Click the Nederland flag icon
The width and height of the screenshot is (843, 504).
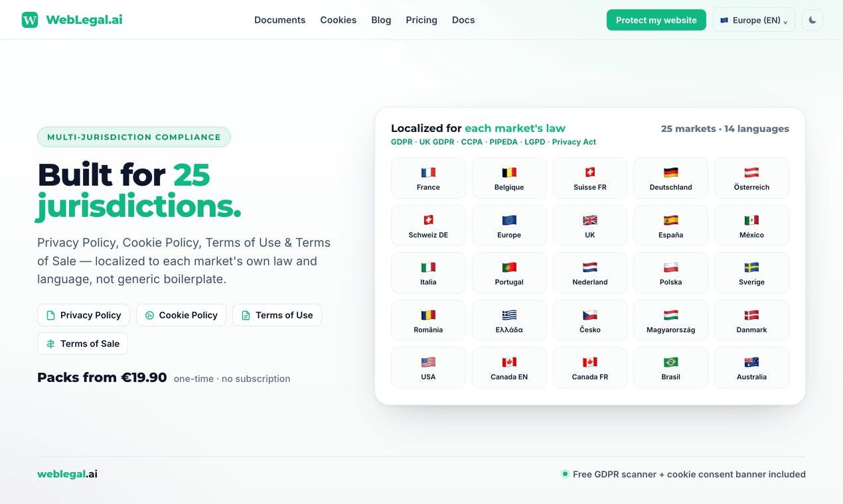click(590, 267)
